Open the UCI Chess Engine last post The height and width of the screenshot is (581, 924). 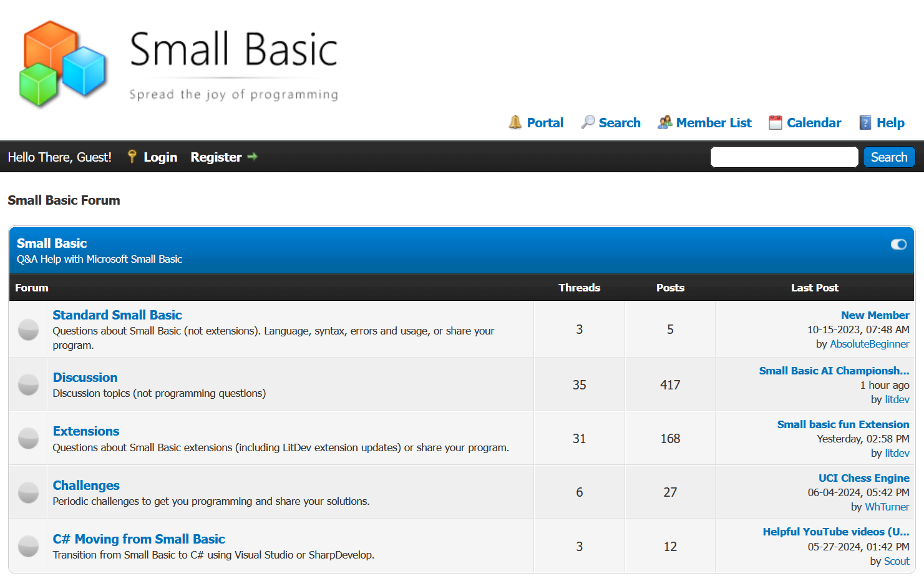(x=863, y=478)
